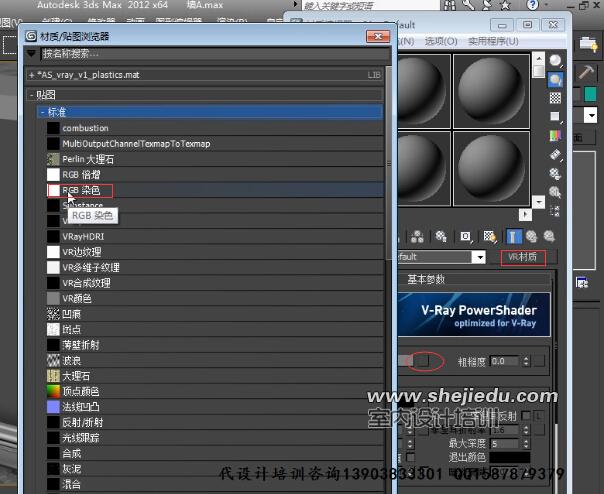Click the wrench icon in title bar
The height and width of the screenshot is (494, 604).
click(468, 5)
